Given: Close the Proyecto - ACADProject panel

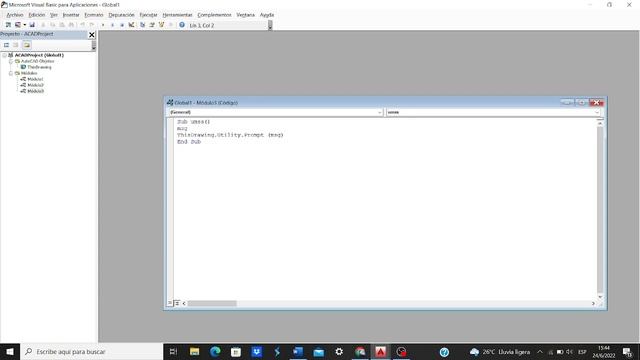Looking at the screenshot, I should (x=91, y=35).
